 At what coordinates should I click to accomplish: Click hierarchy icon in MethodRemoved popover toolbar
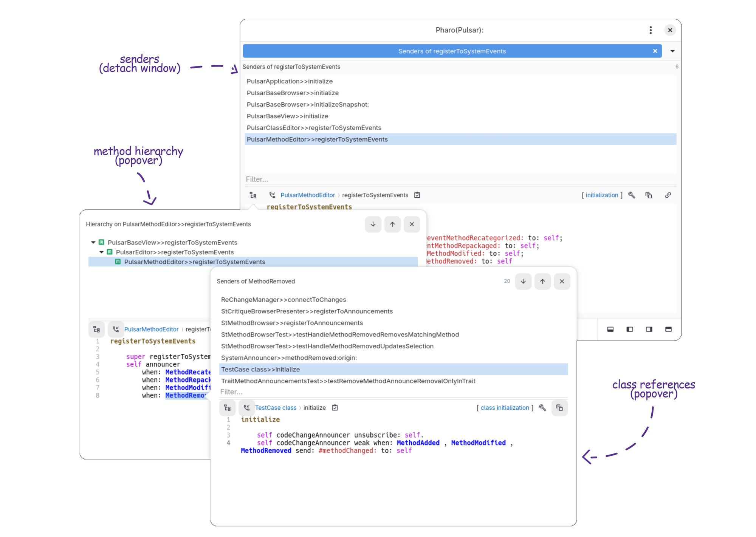[x=227, y=408]
